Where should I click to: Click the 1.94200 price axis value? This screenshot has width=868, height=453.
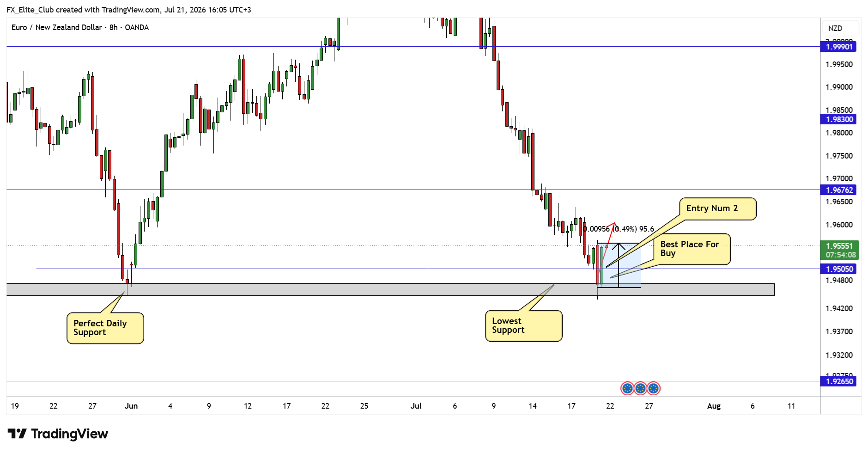pyautogui.click(x=839, y=308)
